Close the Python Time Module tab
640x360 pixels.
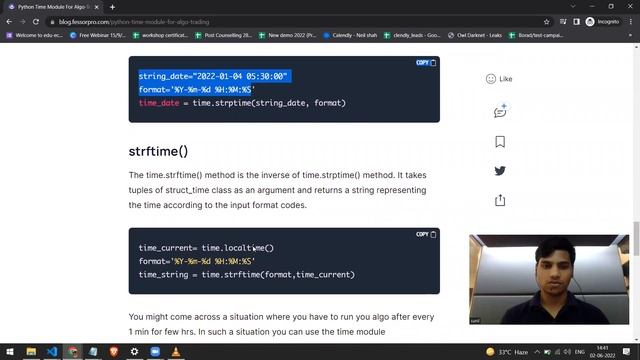click(97, 7)
